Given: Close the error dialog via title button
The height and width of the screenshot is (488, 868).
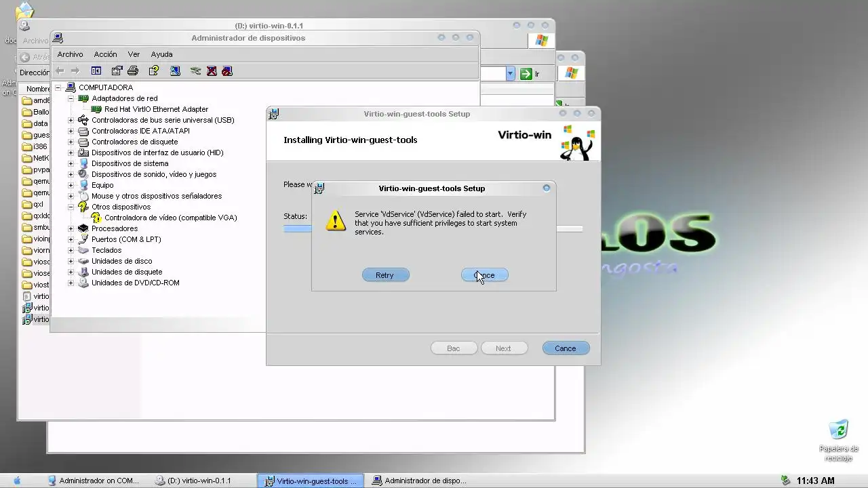Looking at the screenshot, I should [547, 188].
